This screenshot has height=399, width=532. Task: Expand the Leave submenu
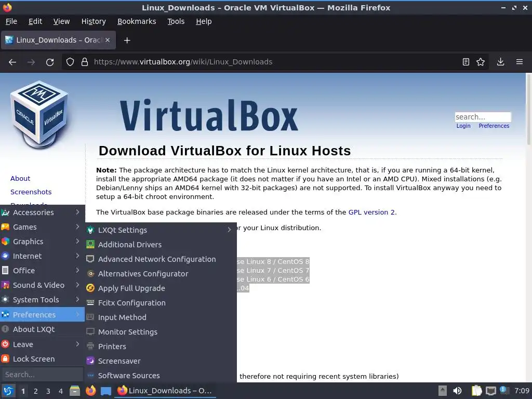[x=42, y=344]
